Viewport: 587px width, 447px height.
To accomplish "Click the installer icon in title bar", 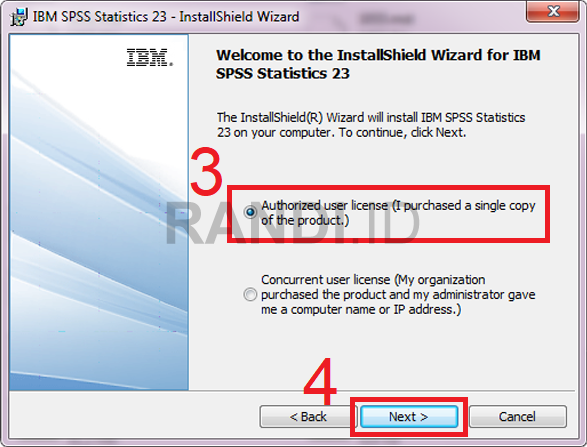I will (x=18, y=17).
